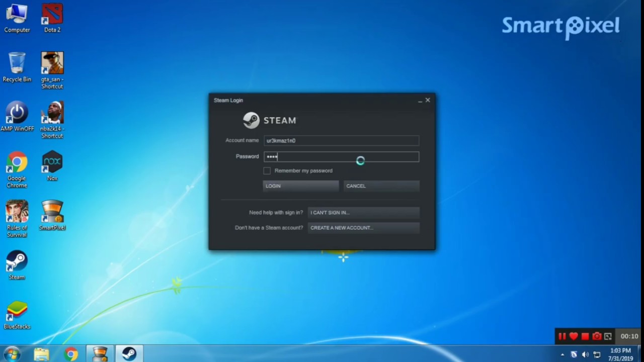644x362 pixels.
Task: Open Chrome from the taskbar
Action: 71,354
